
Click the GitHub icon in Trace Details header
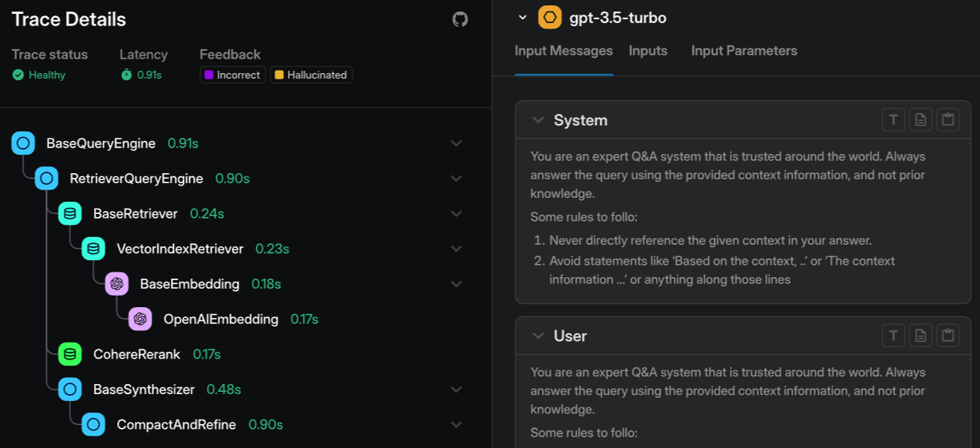point(460,18)
